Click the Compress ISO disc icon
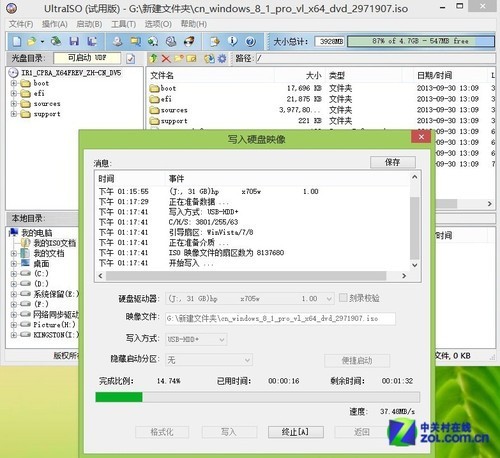 (153, 41)
